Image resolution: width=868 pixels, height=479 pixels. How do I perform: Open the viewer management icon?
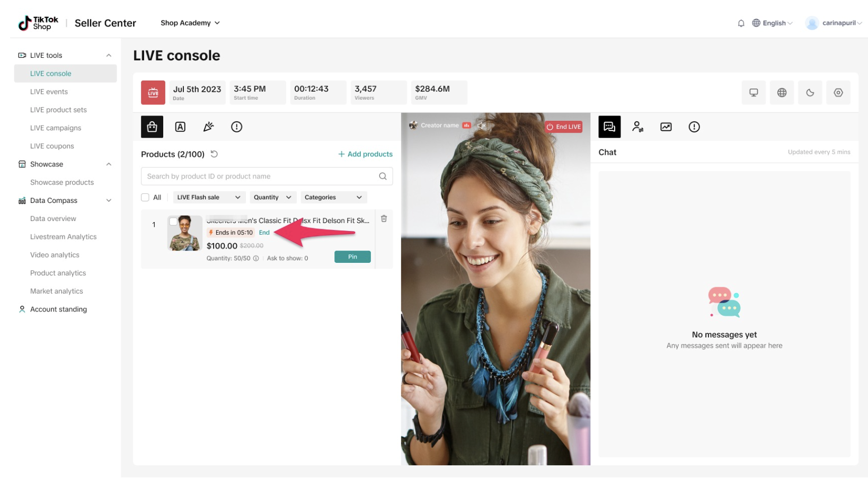click(637, 127)
